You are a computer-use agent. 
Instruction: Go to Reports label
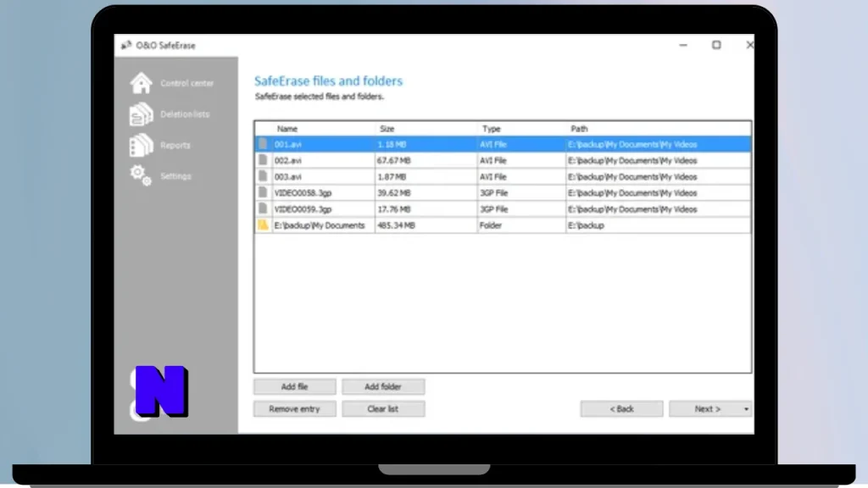pos(175,146)
